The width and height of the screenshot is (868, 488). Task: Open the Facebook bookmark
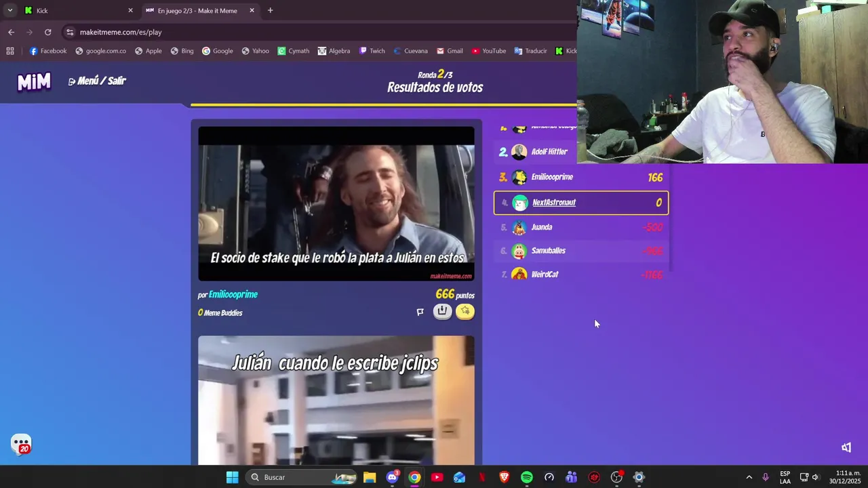pos(47,51)
